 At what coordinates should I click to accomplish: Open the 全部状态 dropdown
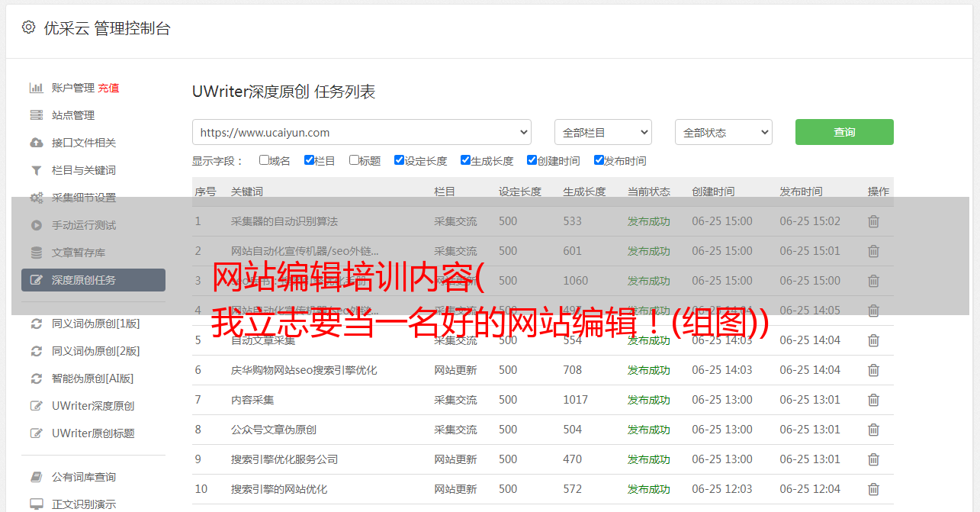coord(724,132)
